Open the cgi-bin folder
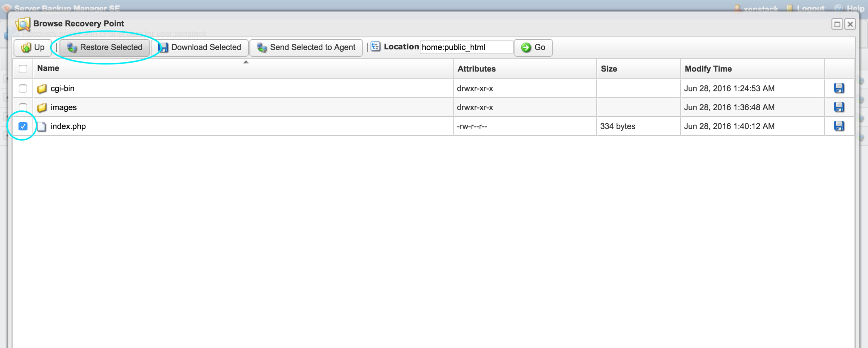This screenshot has width=868, height=348. pos(62,88)
